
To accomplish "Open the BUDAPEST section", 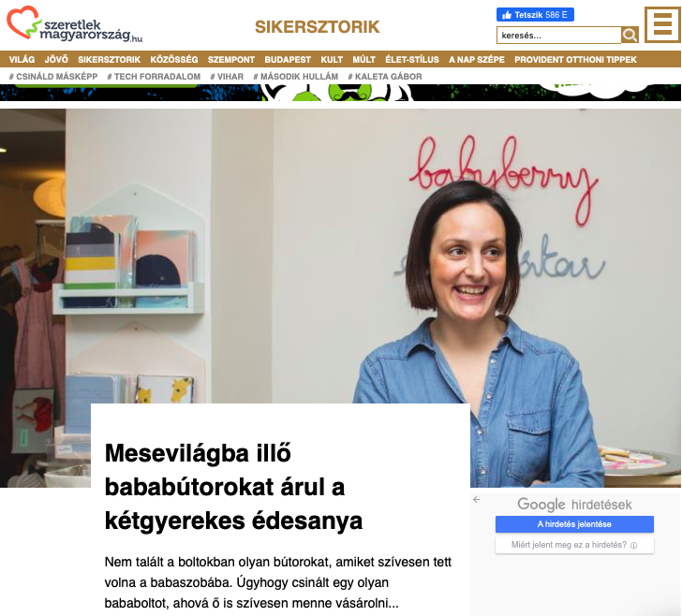I will point(288,60).
